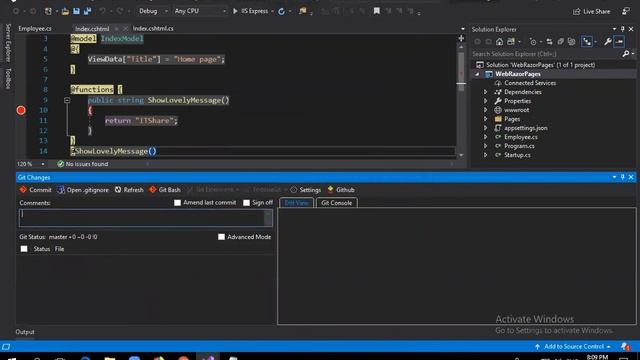Expand the Properties node in Solution Explorer
Viewport: 640px width, 360px height.
point(485,101)
